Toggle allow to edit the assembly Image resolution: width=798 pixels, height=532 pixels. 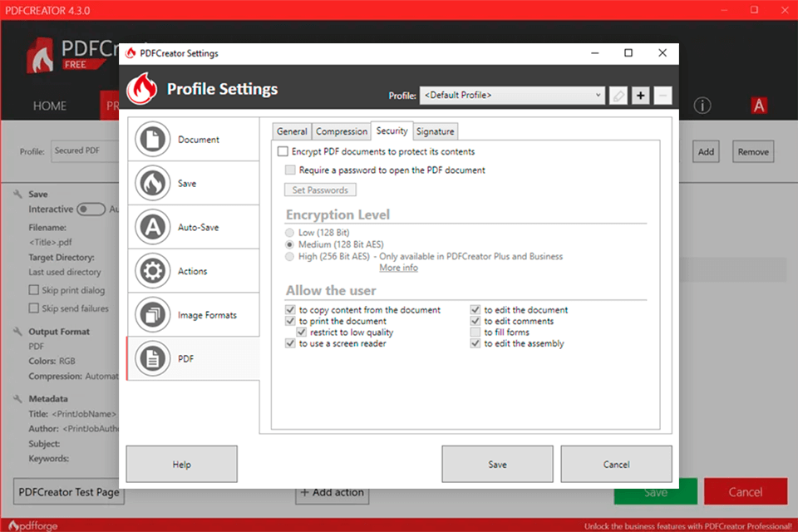pos(475,343)
